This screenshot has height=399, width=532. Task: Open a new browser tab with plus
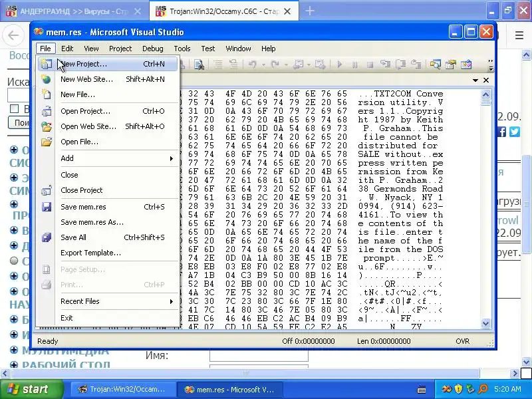[309, 11]
